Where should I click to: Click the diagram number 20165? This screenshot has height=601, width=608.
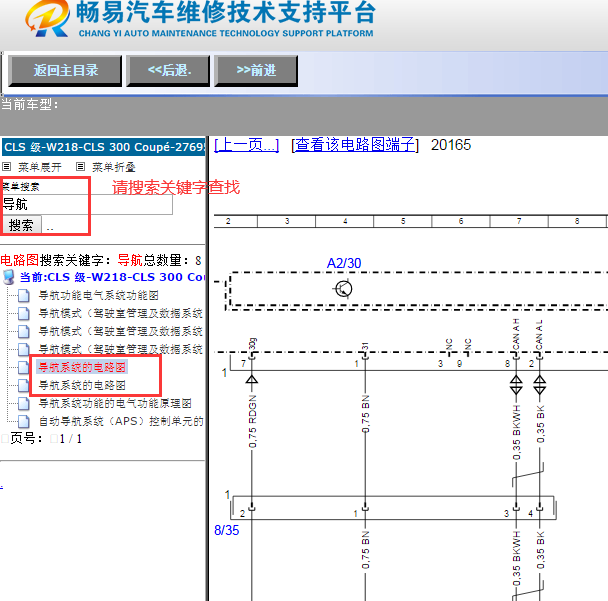click(x=451, y=145)
